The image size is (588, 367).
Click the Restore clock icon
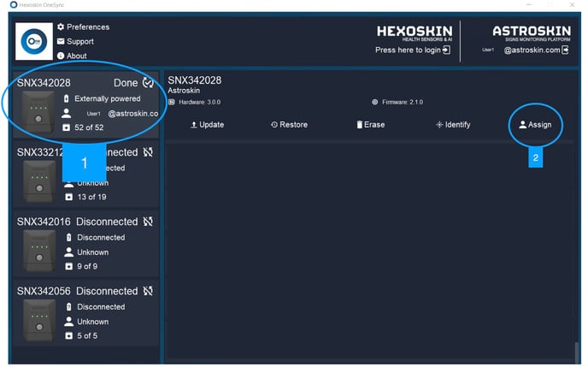(274, 125)
